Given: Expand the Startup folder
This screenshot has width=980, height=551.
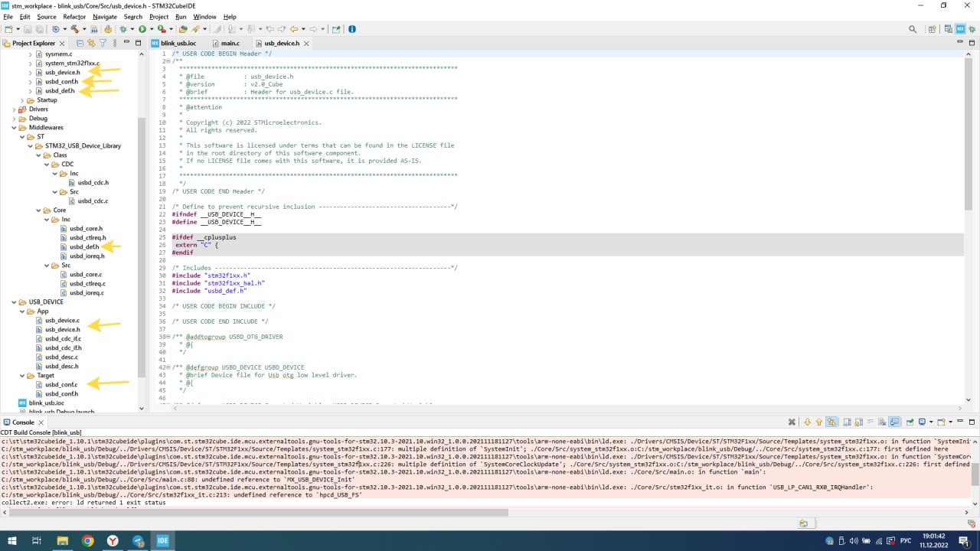Looking at the screenshot, I should pos(22,100).
